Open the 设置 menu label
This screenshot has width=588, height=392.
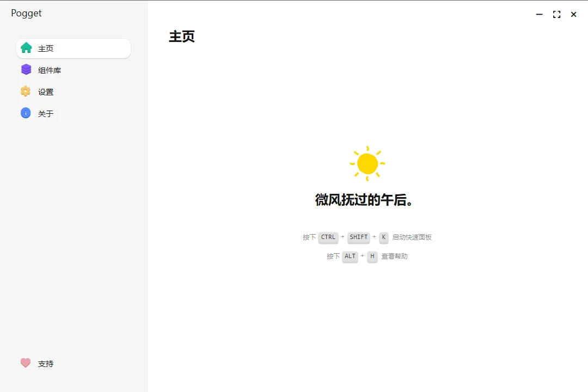pyautogui.click(x=46, y=92)
